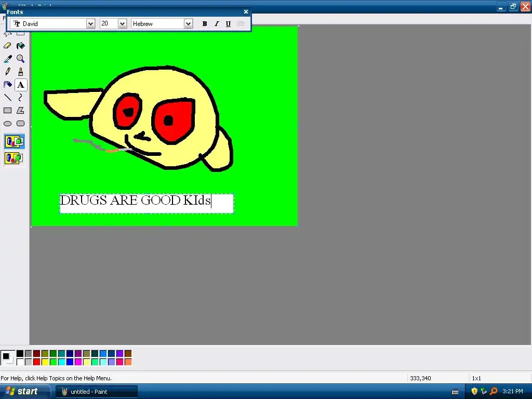Click the security shield tray icon
Viewport: 532px width, 399px height.
pyautogui.click(x=474, y=391)
